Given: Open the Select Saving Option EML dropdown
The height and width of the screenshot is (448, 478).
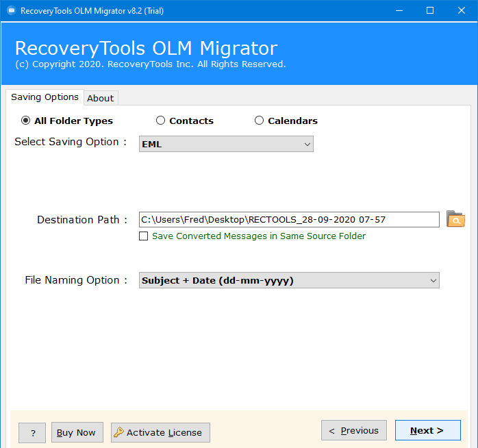Looking at the screenshot, I should point(226,144).
